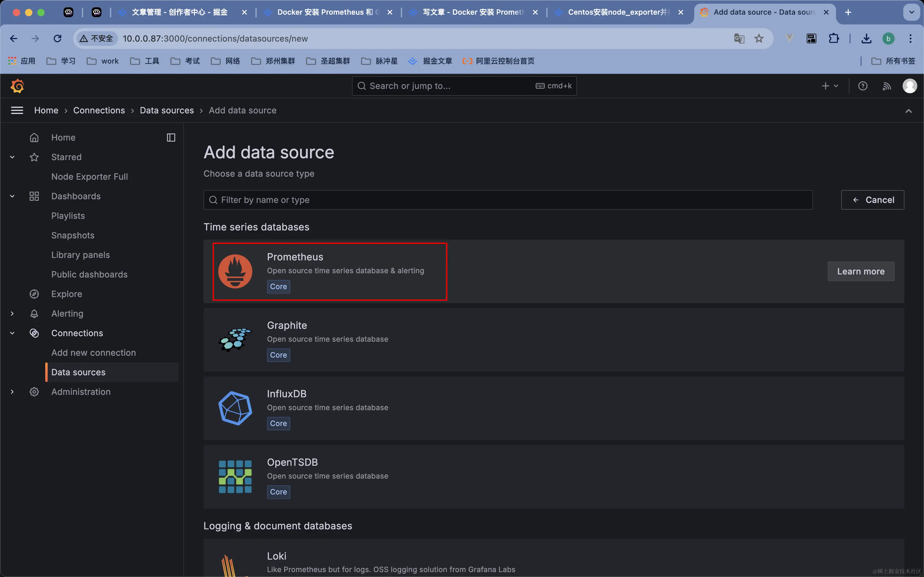
Task: Click the Alerting bell icon
Action: tap(34, 313)
